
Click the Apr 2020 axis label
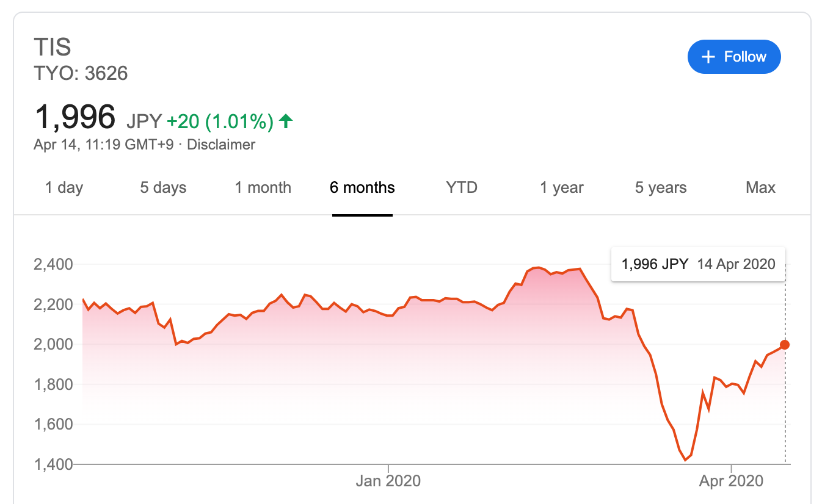731,481
